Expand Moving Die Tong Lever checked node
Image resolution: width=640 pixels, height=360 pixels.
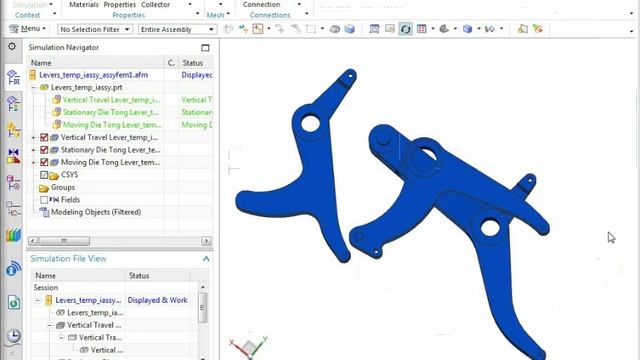point(34,162)
